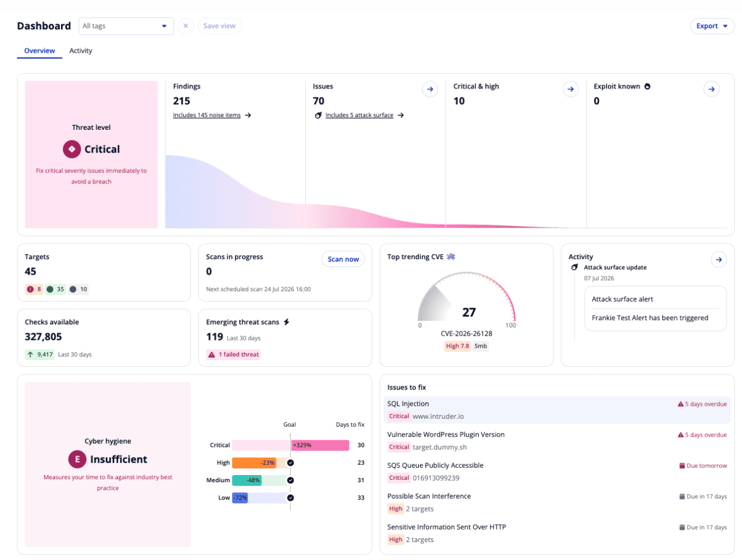The width and height of the screenshot is (742, 560).
Task: Click the goal checkmark on the High bar
Action: tap(290, 462)
